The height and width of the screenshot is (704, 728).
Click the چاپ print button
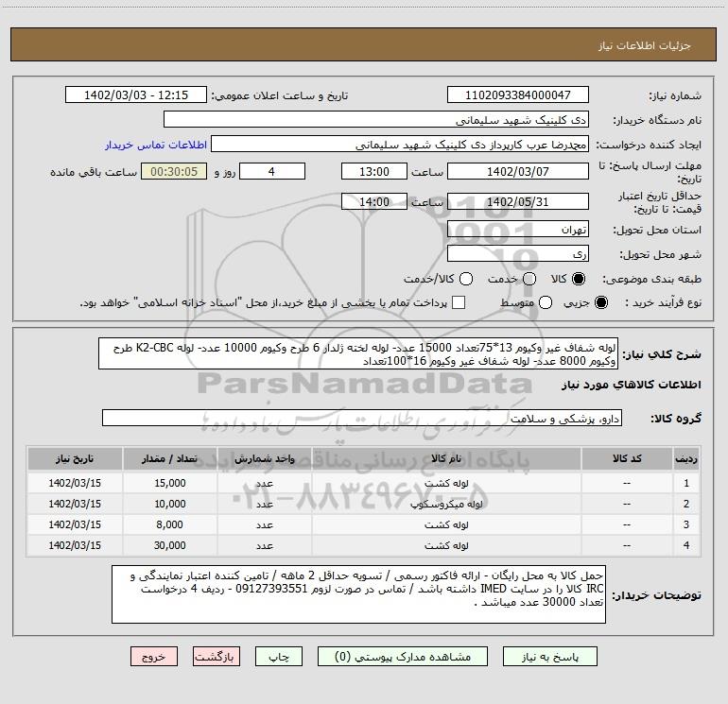coord(279,657)
